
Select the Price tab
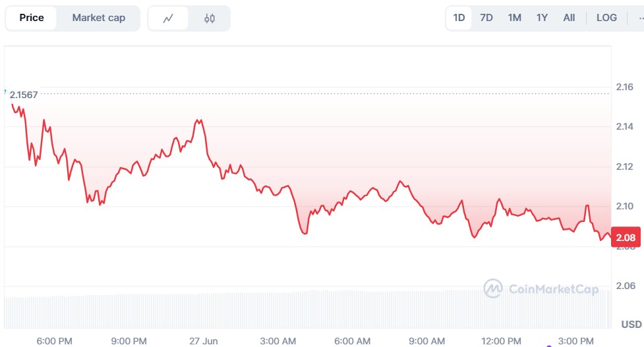point(32,18)
